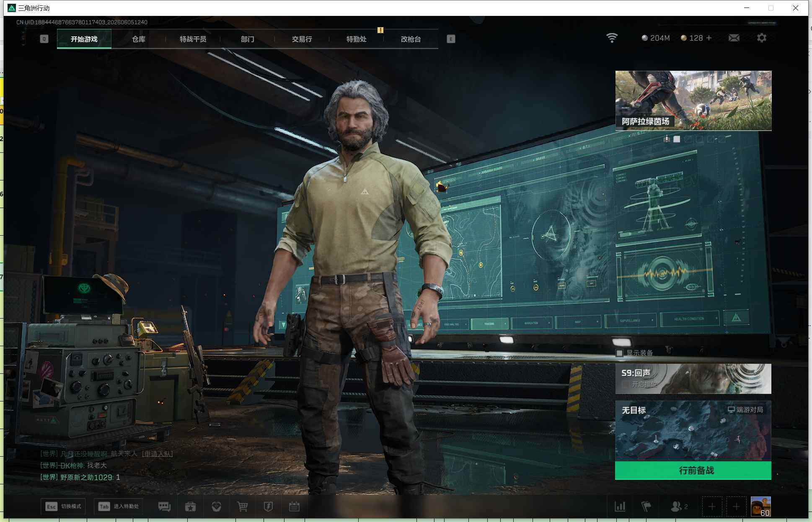Click the 端游对局 PC match label

click(x=745, y=409)
